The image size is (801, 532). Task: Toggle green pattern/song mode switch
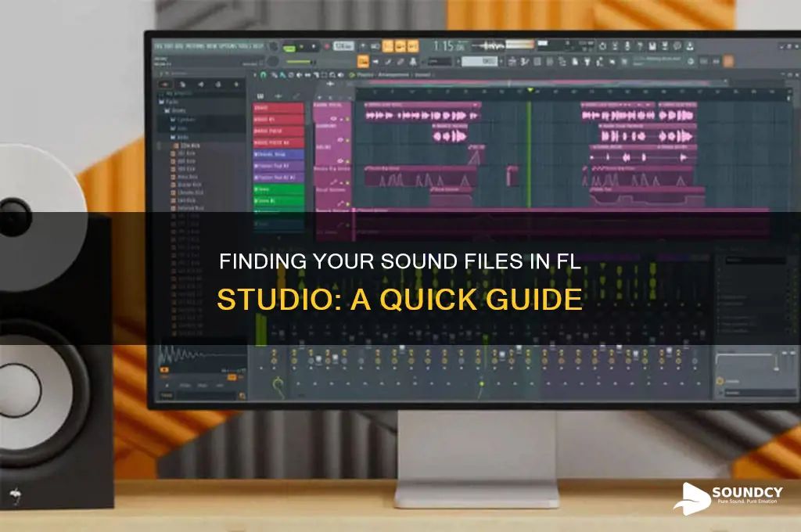click(289, 47)
